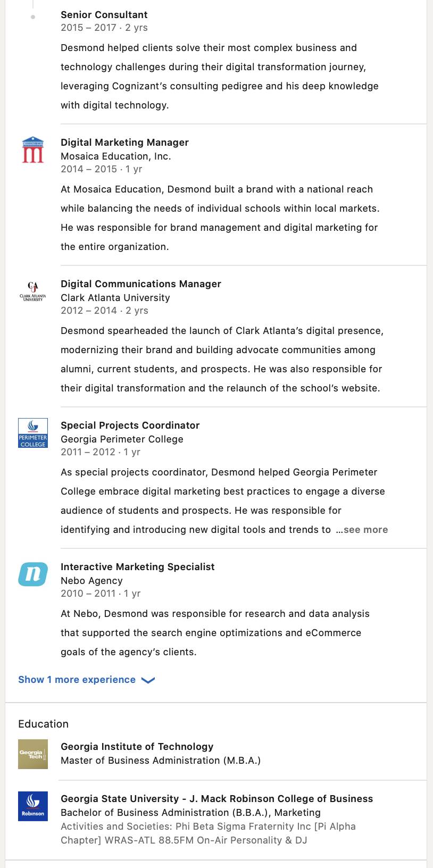Open the Clark Atlanta University logo

[33, 291]
